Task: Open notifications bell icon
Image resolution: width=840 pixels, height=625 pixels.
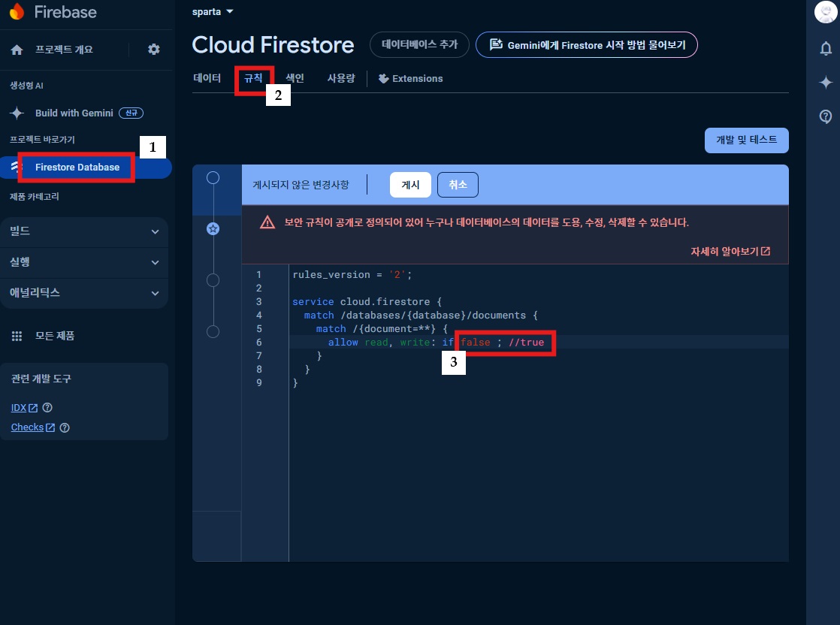Action: (x=826, y=49)
